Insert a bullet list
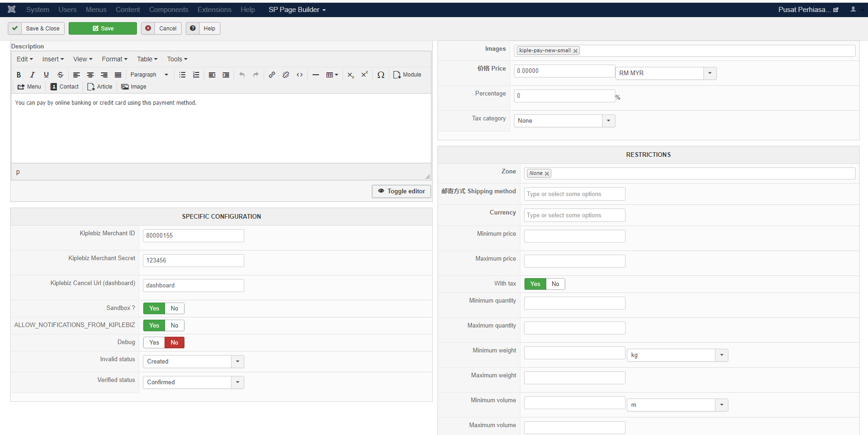The width and height of the screenshot is (868, 435). 183,75
